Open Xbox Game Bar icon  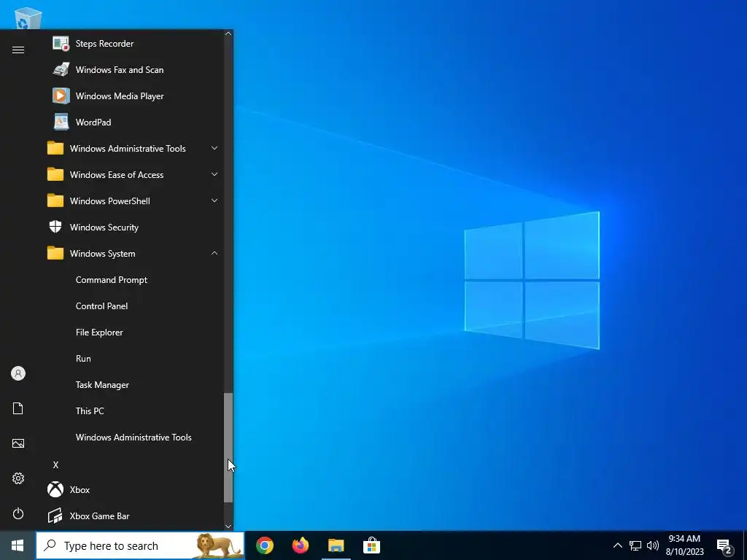55,516
